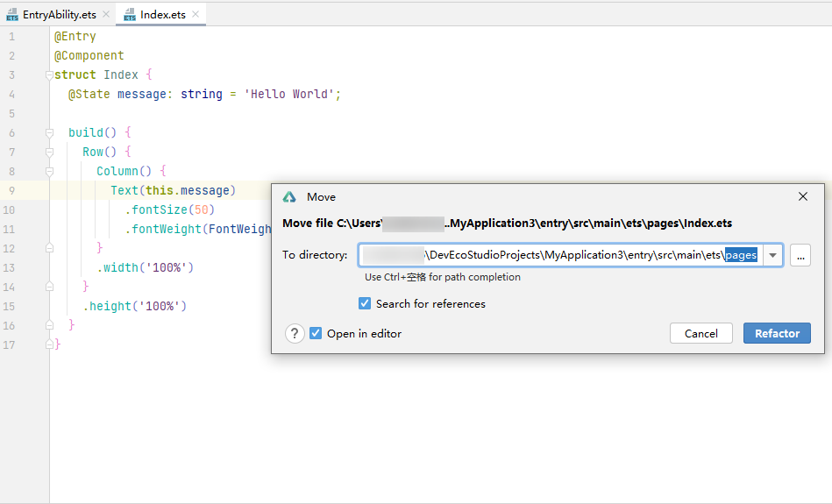Open the To directory history dropdown
The image size is (832, 504).
772,255
